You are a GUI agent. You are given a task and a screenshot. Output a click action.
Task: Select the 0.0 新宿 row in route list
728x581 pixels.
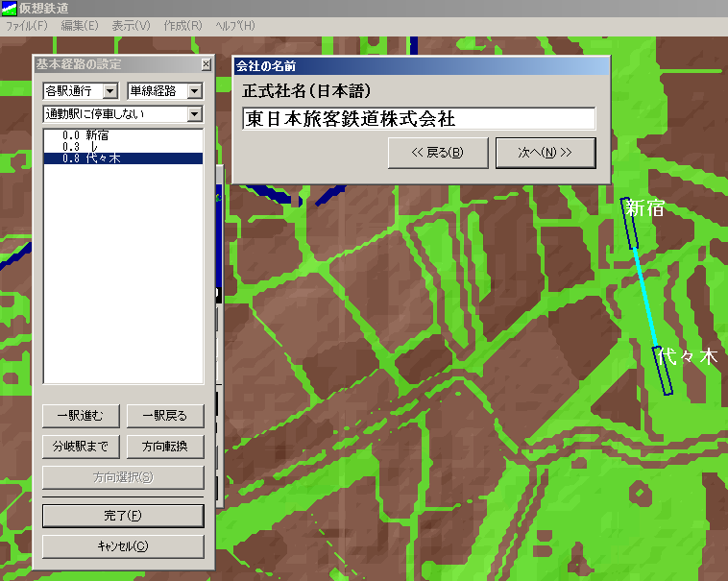(x=123, y=135)
